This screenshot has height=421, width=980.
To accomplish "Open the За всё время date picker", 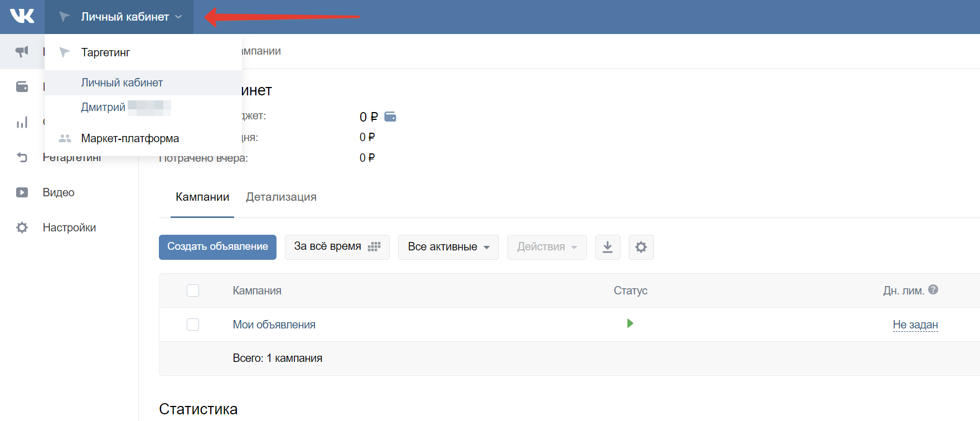I will coord(337,247).
